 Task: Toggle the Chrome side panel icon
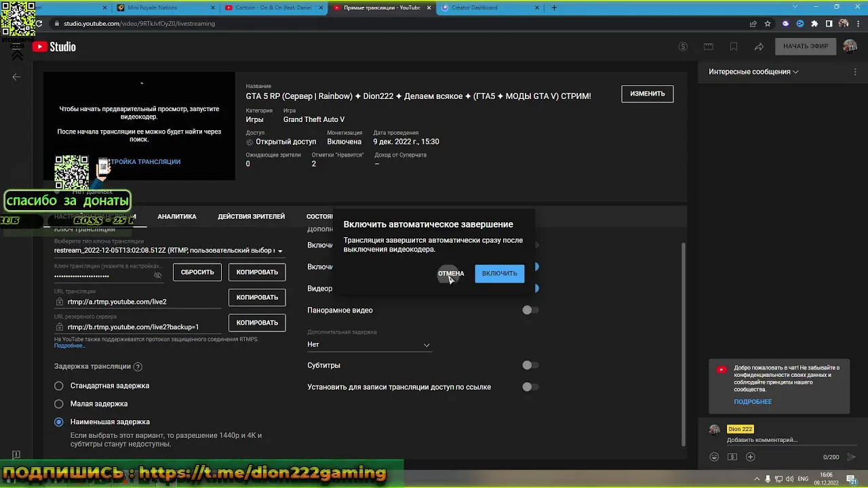point(829,24)
